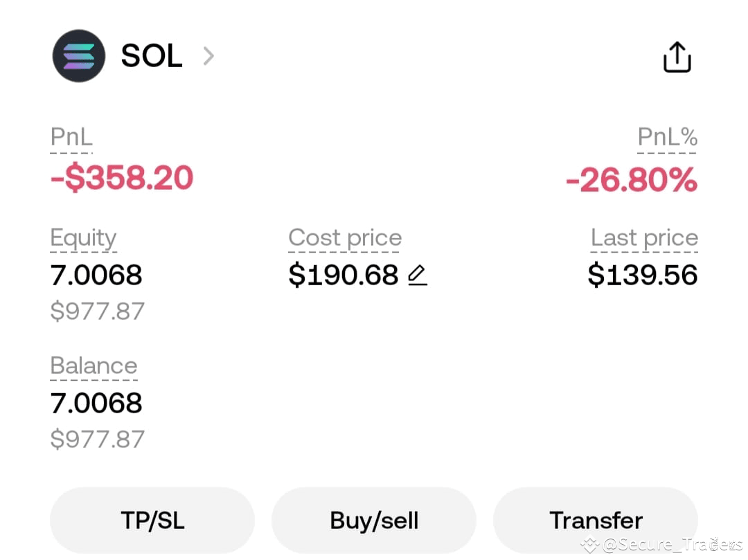Click the Cost price label
This screenshot has height=560, width=748.
click(344, 237)
